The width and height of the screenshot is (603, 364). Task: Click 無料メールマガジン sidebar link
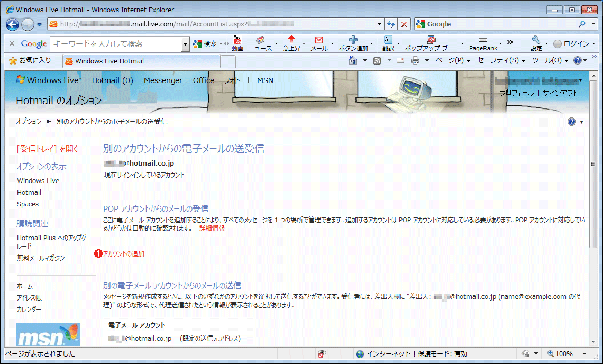click(41, 258)
